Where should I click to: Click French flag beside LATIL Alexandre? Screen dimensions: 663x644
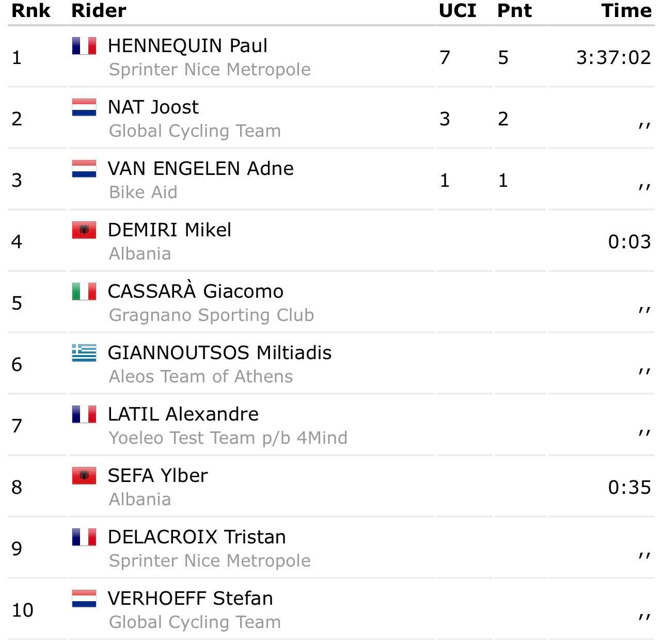point(84,414)
